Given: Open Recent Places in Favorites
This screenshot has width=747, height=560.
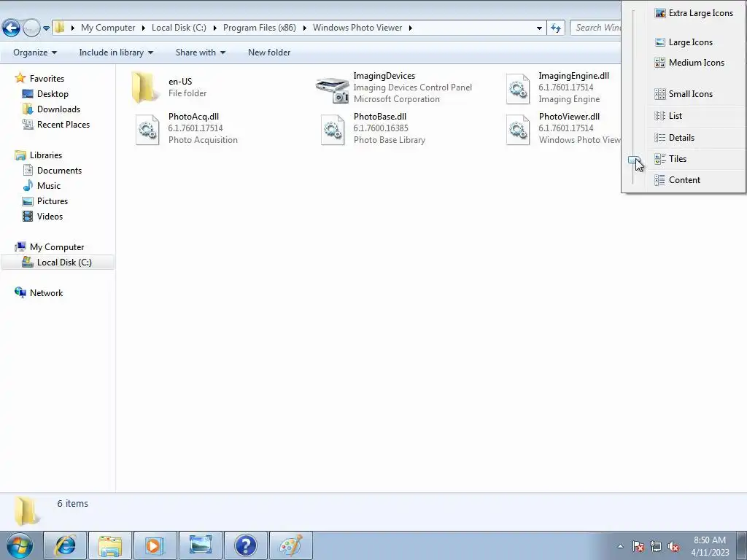Looking at the screenshot, I should pyautogui.click(x=63, y=124).
